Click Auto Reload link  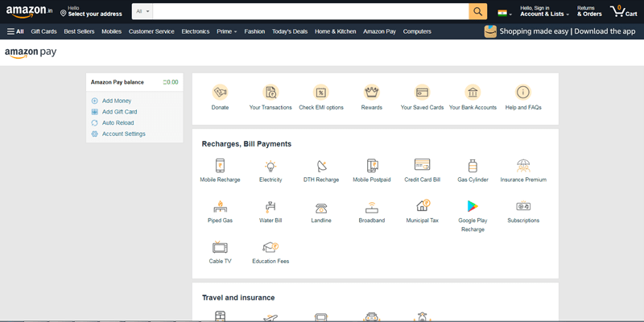coord(118,123)
